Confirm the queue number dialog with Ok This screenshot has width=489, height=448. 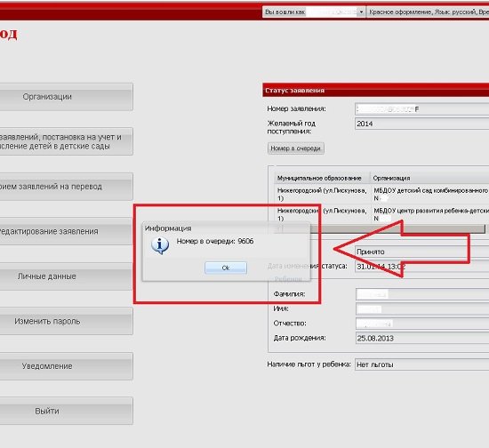click(226, 268)
